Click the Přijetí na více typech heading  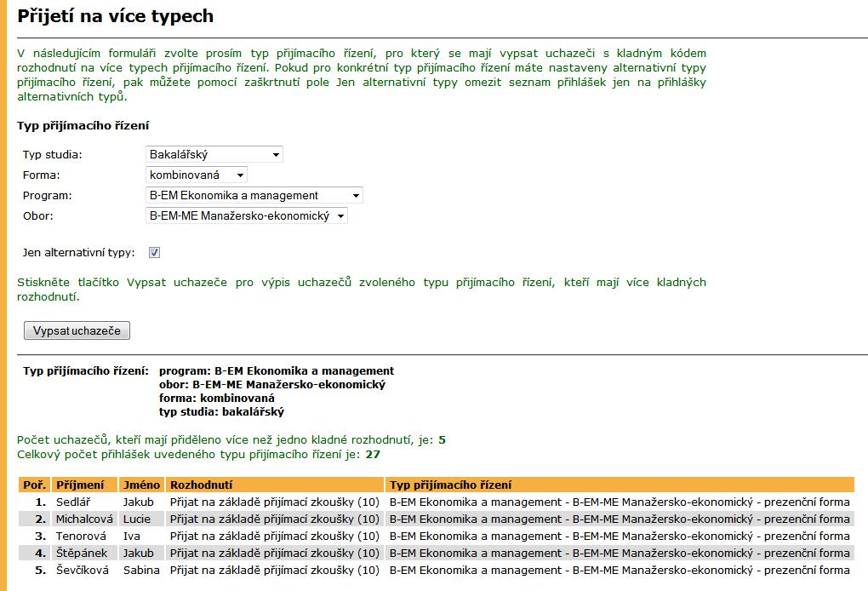pos(115,16)
